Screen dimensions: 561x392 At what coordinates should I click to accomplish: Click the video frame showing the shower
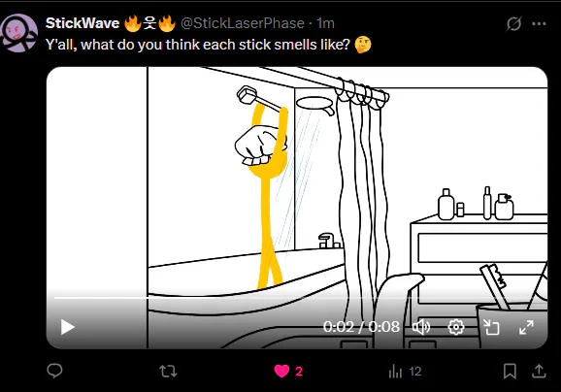(297, 179)
